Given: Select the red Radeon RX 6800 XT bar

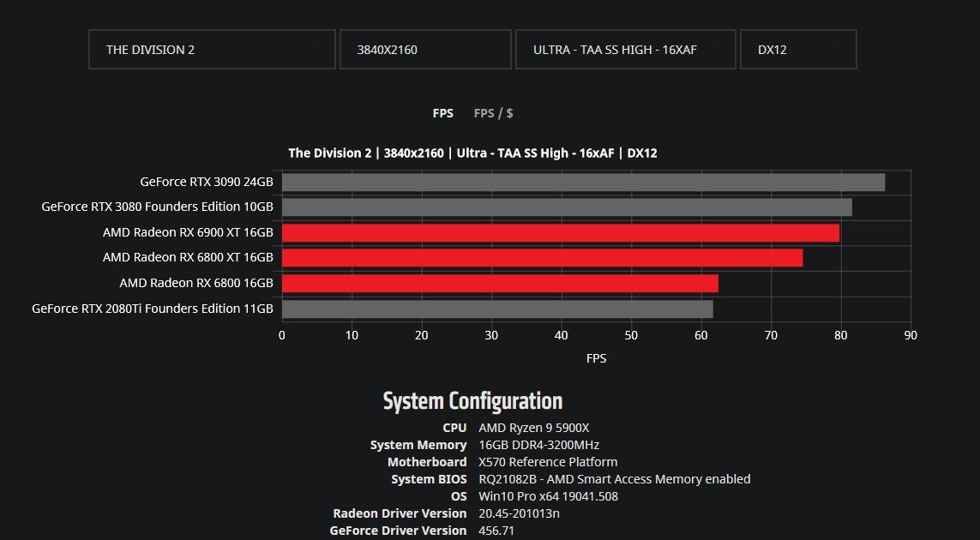Looking at the screenshot, I should pos(542,258).
